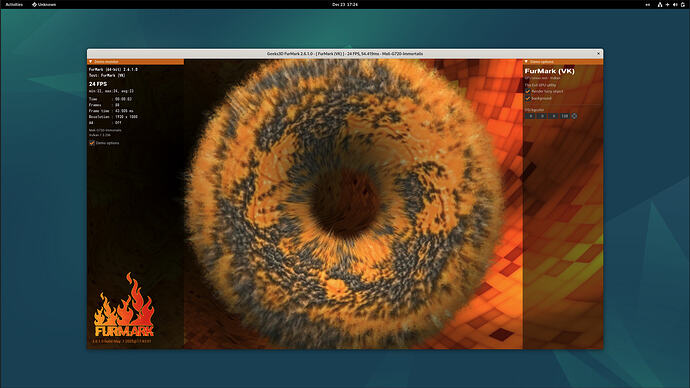This screenshot has width=690, height=388.
Task: Click the FurMark window title bar
Action: [345, 54]
